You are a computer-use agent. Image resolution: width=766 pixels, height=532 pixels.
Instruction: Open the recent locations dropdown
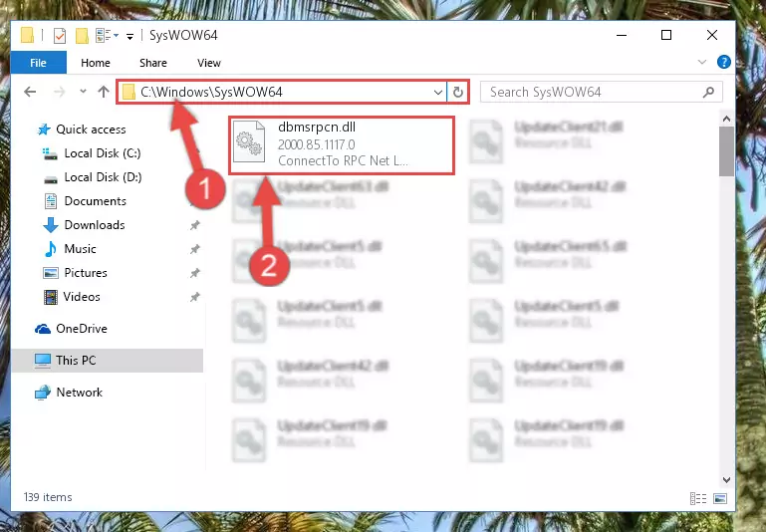tap(83, 92)
